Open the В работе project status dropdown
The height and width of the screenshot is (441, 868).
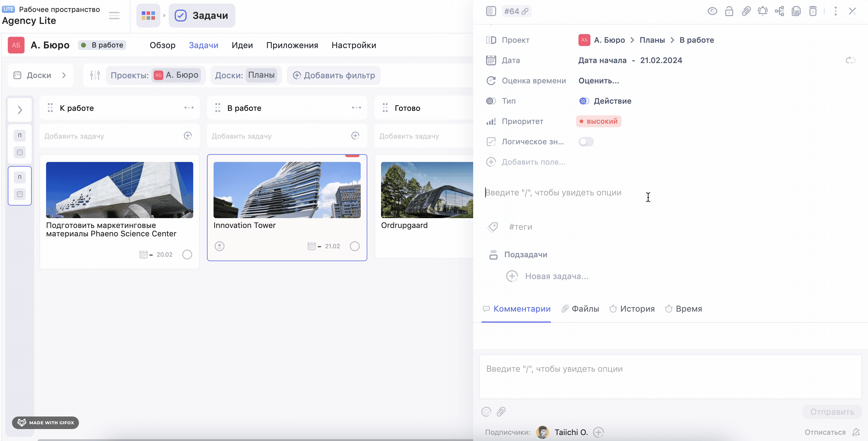coord(102,45)
